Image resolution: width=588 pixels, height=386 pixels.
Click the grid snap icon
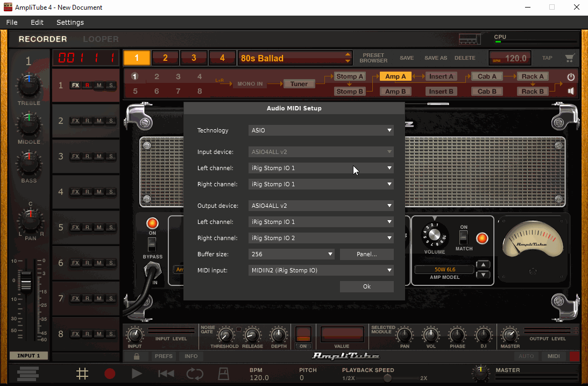(x=82, y=374)
